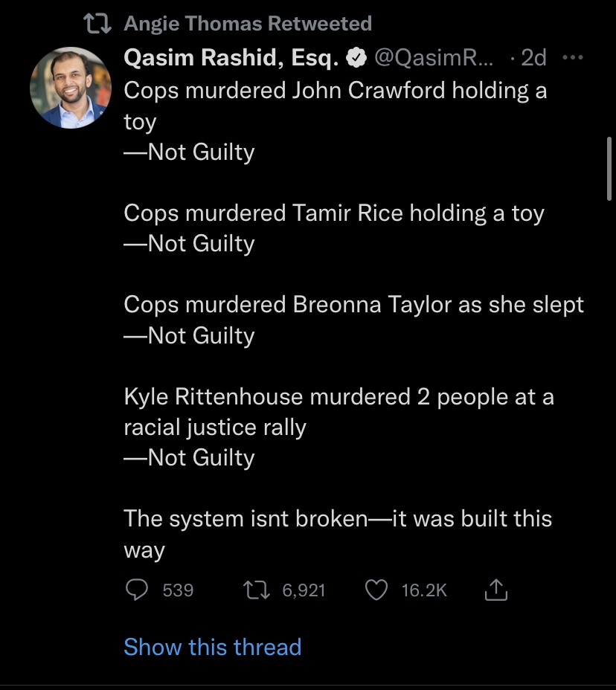Open Angie Thomas Retweeted label
The image size is (616, 690).
tap(248, 24)
